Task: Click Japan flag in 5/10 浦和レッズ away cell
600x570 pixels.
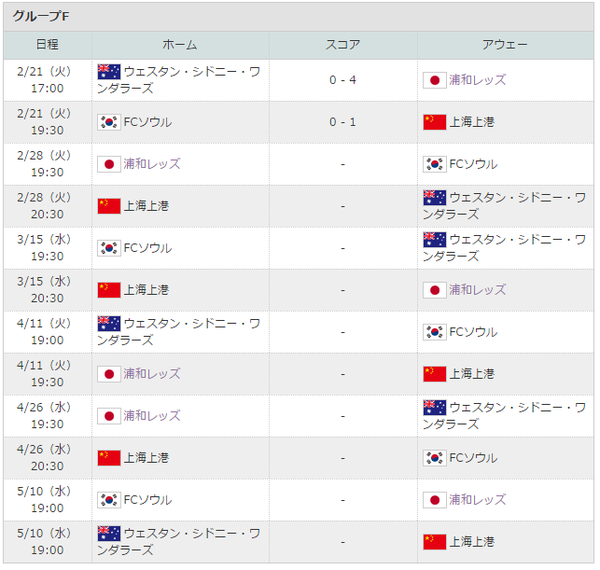Action: (x=435, y=500)
